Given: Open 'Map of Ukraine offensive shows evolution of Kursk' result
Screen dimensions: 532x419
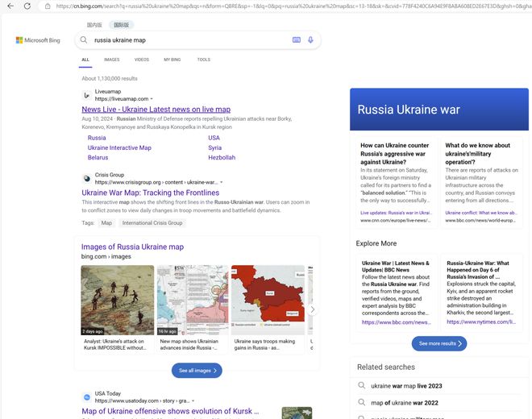Looking at the screenshot, I should pos(170,411).
